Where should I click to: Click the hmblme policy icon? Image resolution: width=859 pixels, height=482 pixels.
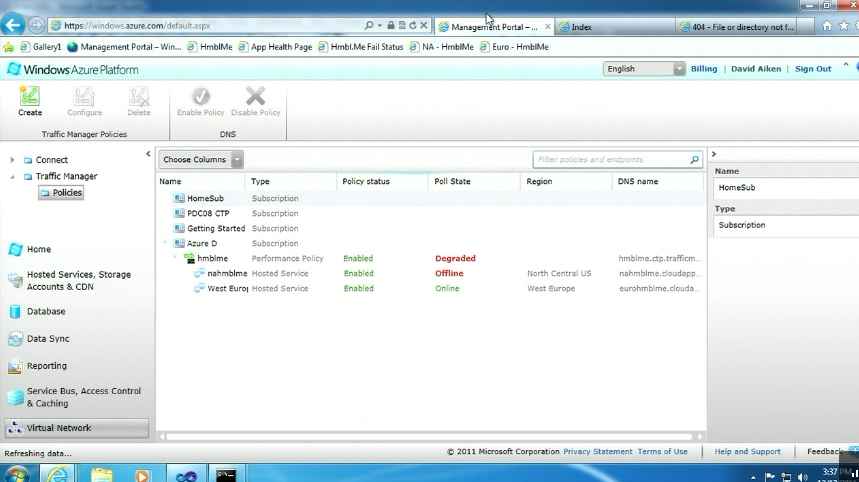point(190,259)
